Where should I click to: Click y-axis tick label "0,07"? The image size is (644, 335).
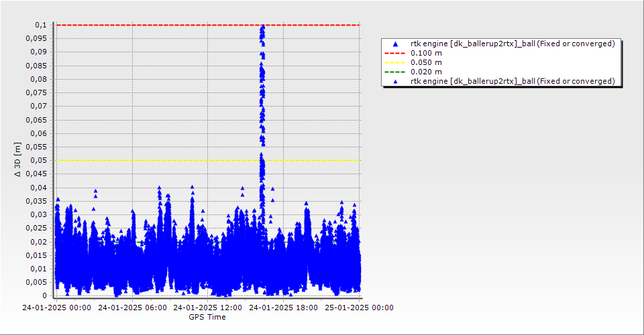39,107
